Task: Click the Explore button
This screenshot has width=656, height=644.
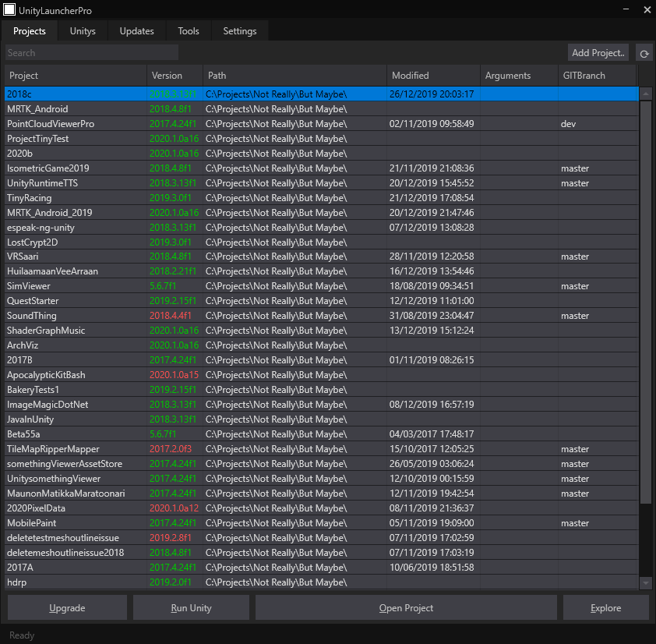Action: [606, 608]
